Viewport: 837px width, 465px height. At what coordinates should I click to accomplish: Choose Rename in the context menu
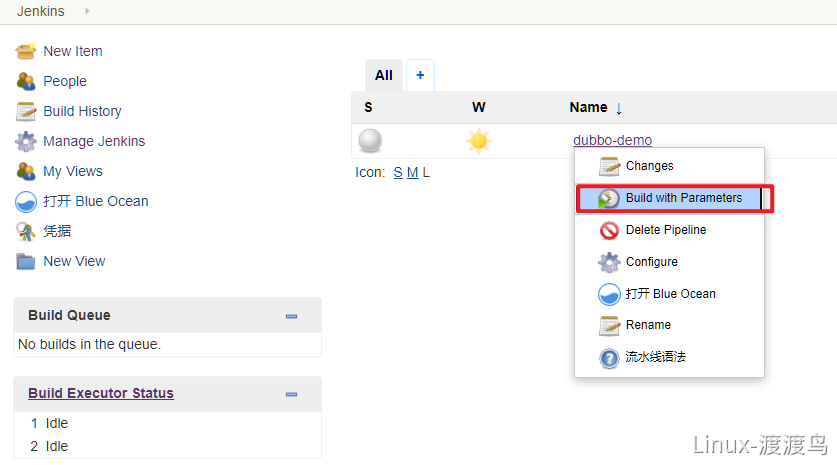648,325
